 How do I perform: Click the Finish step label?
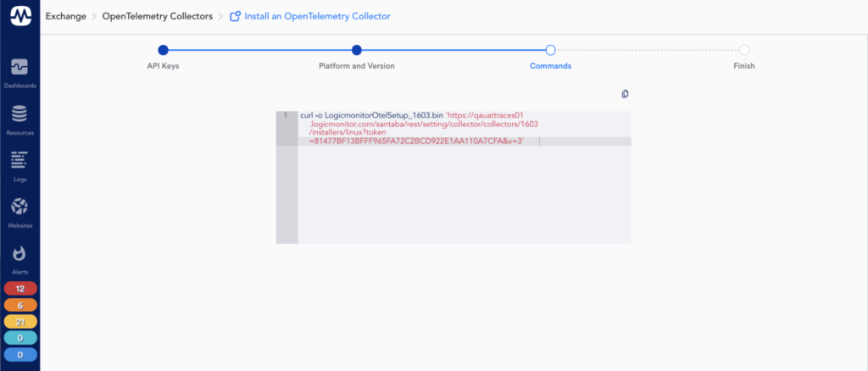744,66
